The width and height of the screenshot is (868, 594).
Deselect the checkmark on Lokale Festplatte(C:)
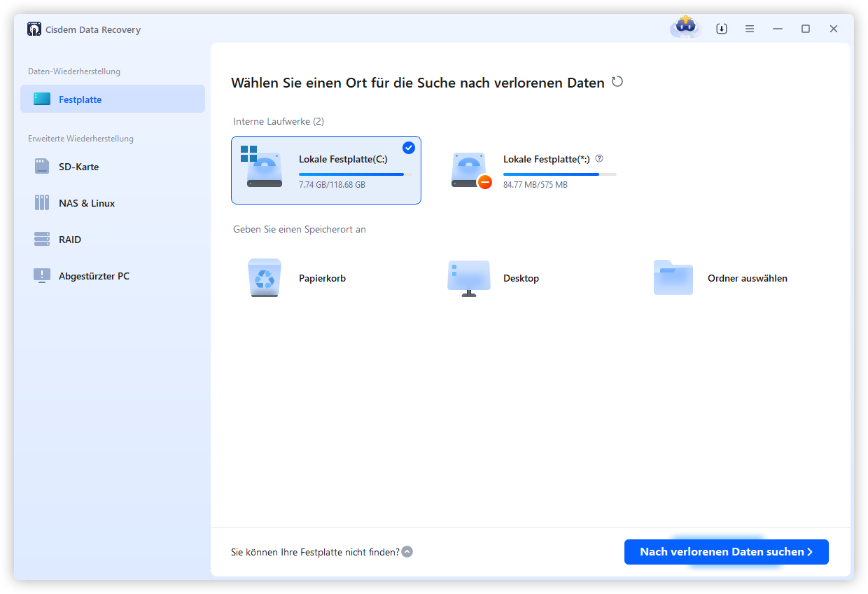pyautogui.click(x=408, y=148)
